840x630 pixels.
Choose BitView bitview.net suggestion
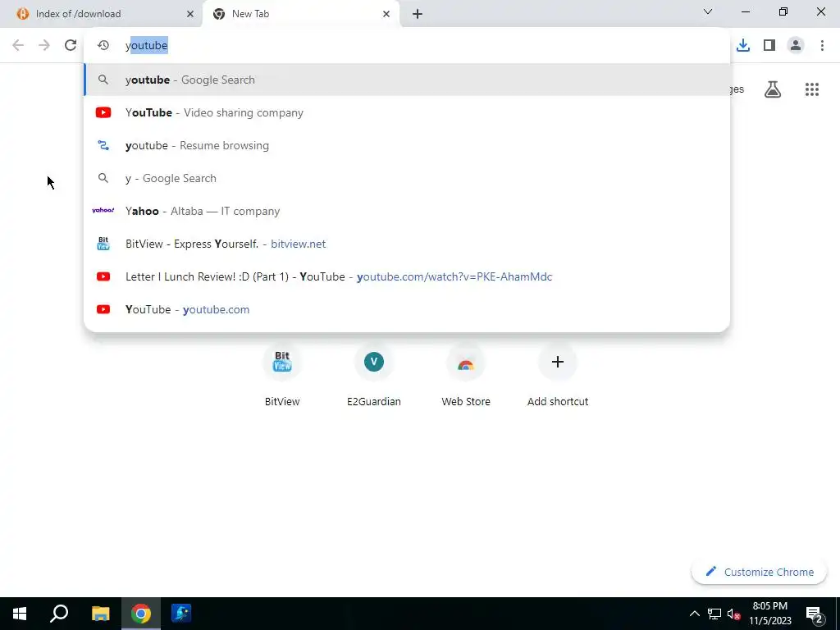click(x=407, y=244)
